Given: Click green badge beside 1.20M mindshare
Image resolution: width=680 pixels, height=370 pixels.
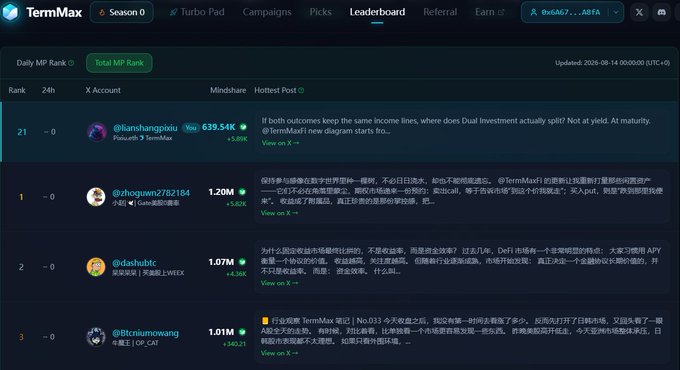Looking at the screenshot, I should click(x=242, y=192).
